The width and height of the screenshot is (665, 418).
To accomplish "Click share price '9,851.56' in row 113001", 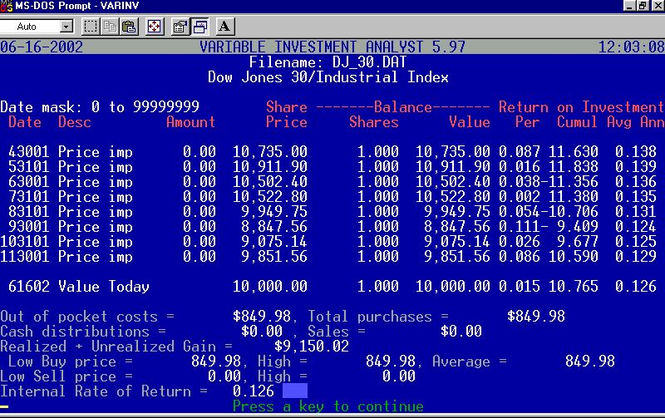I will click(x=274, y=256).
